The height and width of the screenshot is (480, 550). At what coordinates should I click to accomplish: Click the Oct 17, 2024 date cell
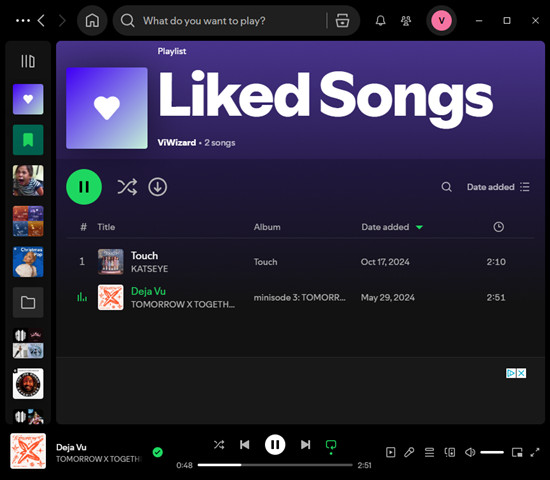pyautogui.click(x=385, y=262)
